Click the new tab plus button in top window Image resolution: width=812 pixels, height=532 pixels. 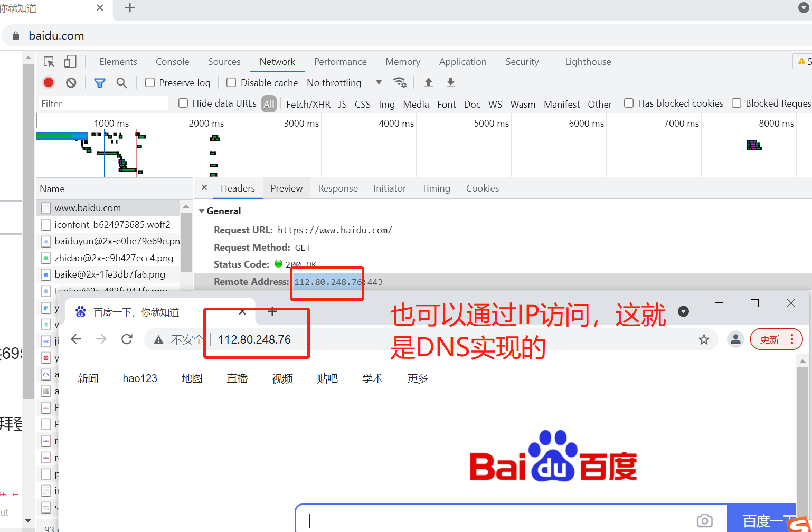pyautogui.click(x=130, y=8)
